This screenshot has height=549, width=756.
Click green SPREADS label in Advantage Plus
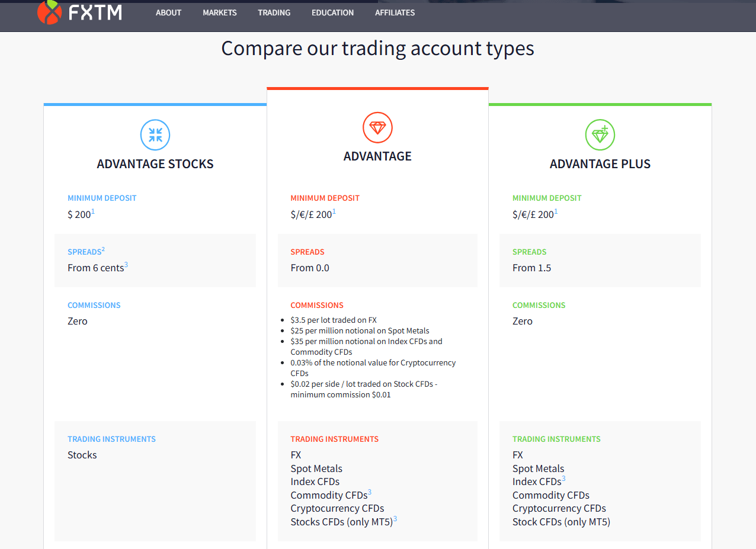(530, 252)
